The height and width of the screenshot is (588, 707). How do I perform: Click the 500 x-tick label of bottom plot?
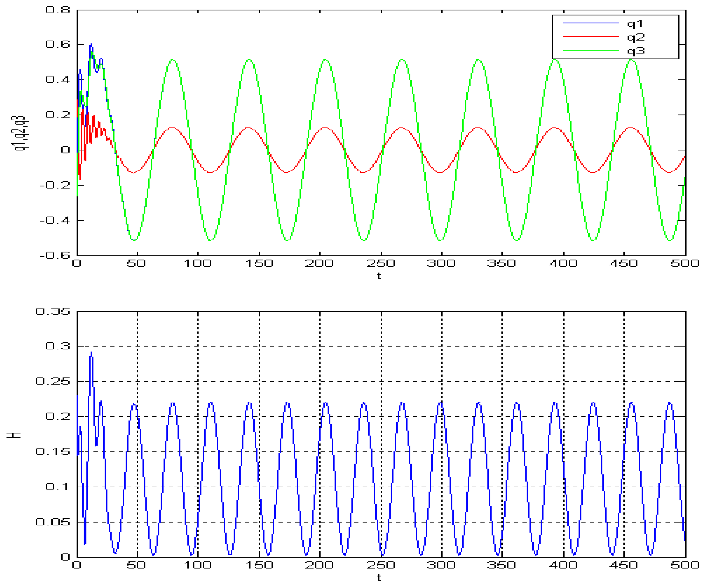click(685, 565)
